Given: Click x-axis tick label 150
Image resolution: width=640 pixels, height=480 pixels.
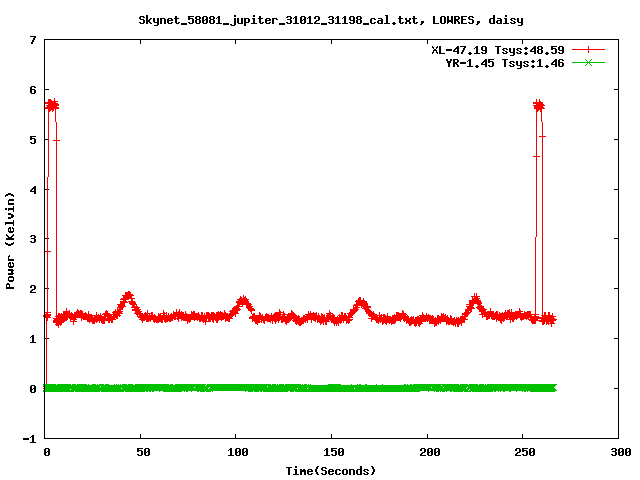Looking at the screenshot, I should 333,452.
